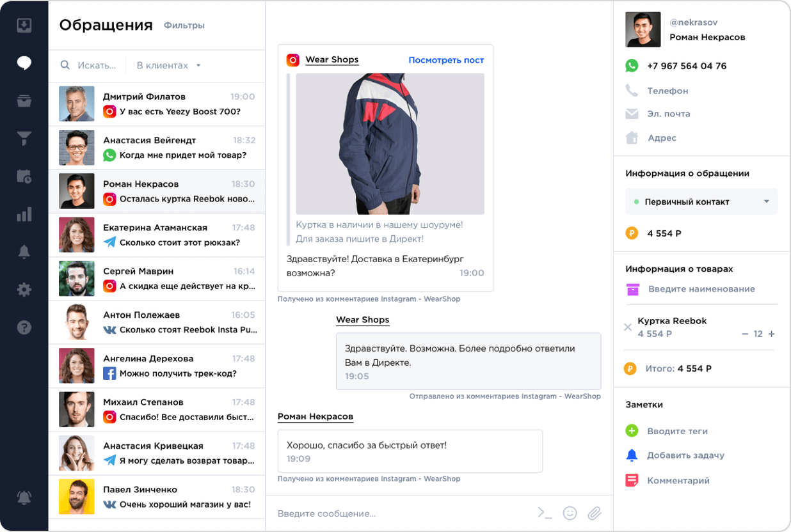Viewport: 791px width, 532px height.
Task: Open the emoji smiley picker
Action: coord(570,513)
